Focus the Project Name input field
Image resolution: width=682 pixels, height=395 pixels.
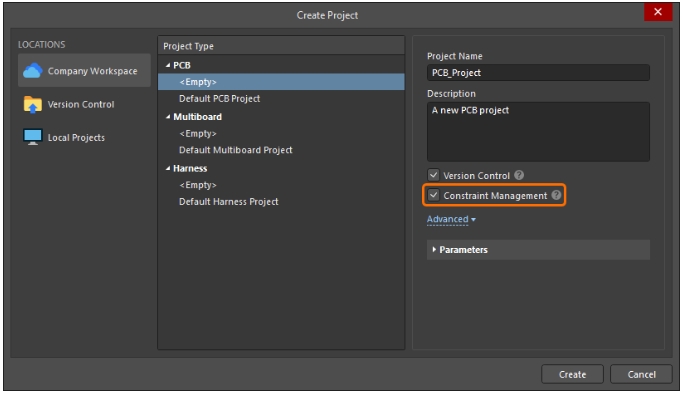coord(538,73)
